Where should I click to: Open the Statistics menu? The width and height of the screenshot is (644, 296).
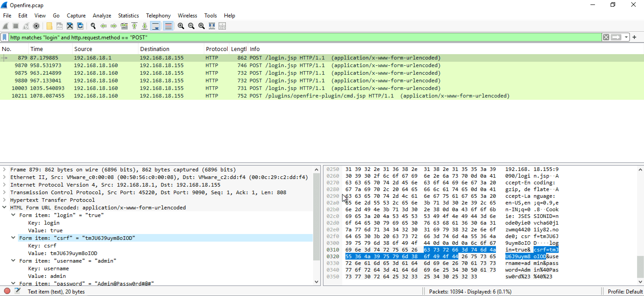click(x=128, y=15)
